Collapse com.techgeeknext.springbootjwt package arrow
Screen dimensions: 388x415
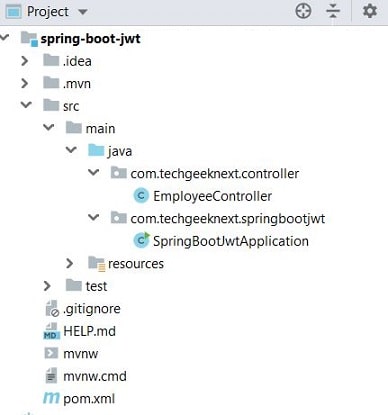(94, 217)
